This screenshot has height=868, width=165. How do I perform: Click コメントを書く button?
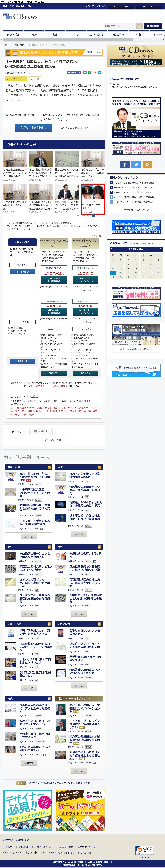click(x=54, y=440)
